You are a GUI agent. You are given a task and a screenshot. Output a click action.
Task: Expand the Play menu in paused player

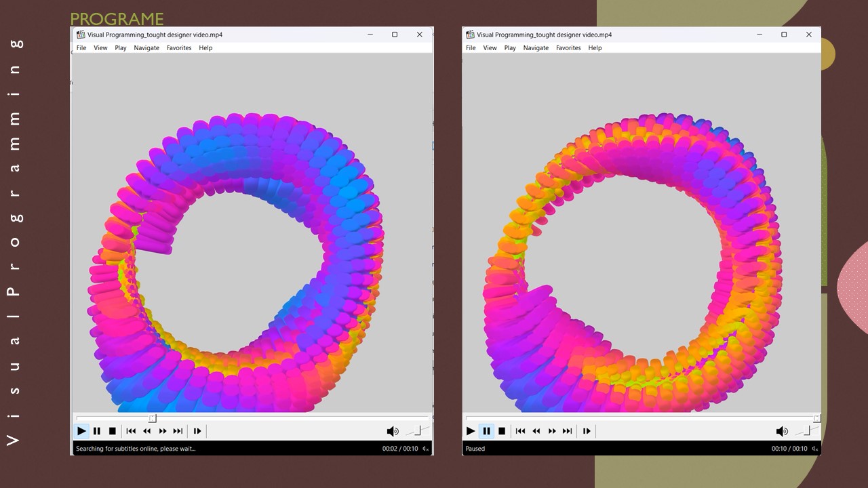(x=510, y=48)
